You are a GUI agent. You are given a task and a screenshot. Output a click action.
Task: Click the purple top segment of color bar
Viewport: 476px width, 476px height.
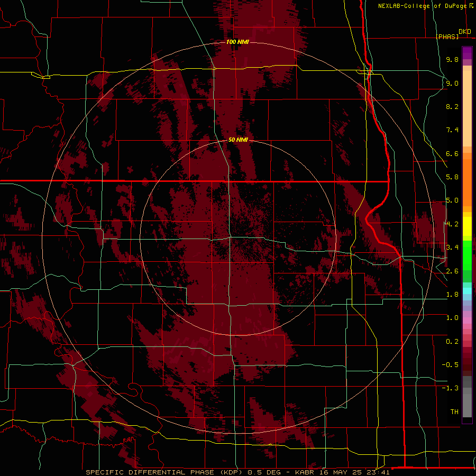point(467,53)
